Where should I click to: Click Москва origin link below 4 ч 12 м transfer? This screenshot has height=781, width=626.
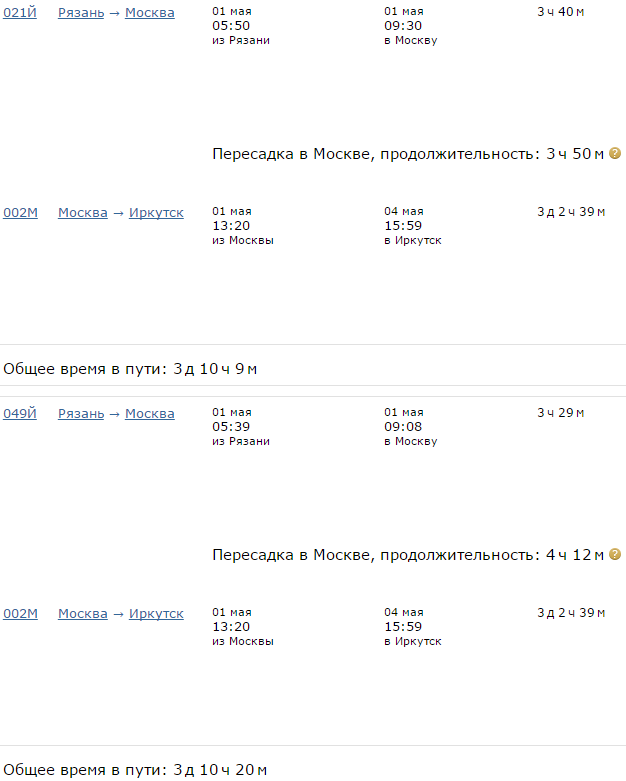tap(82, 613)
